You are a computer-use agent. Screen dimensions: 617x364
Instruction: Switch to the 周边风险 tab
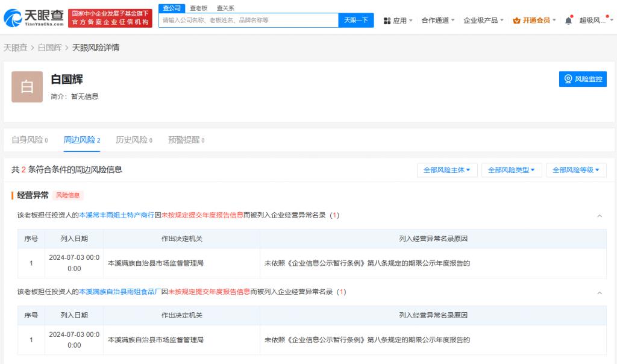[82, 140]
